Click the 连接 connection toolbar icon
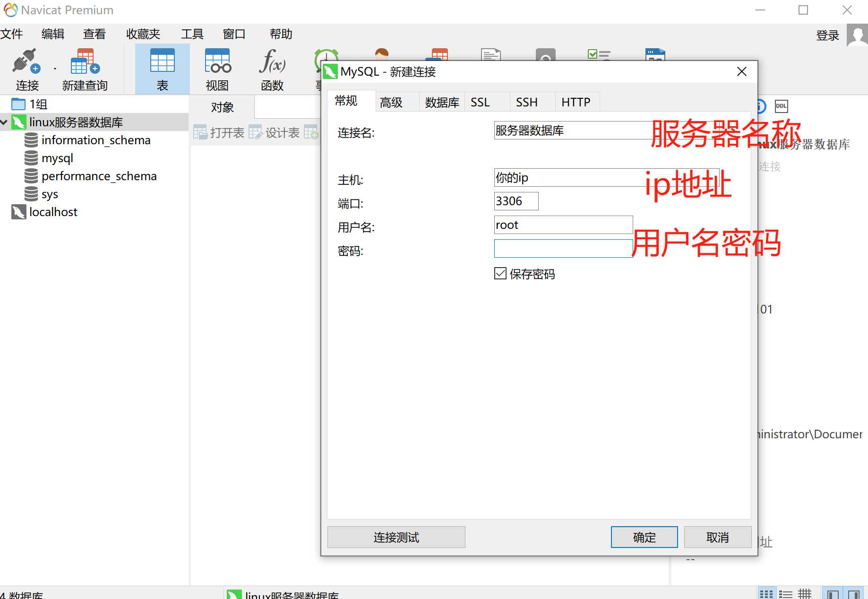 tap(26, 62)
